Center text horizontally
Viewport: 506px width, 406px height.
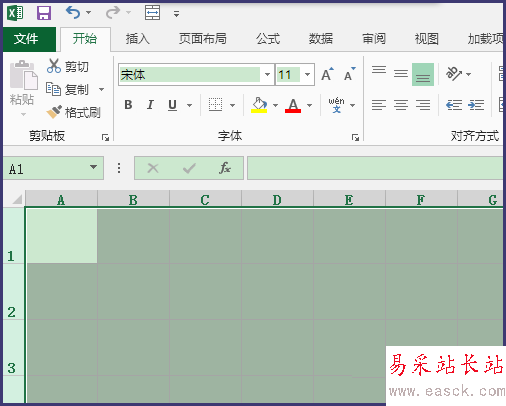(x=401, y=105)
